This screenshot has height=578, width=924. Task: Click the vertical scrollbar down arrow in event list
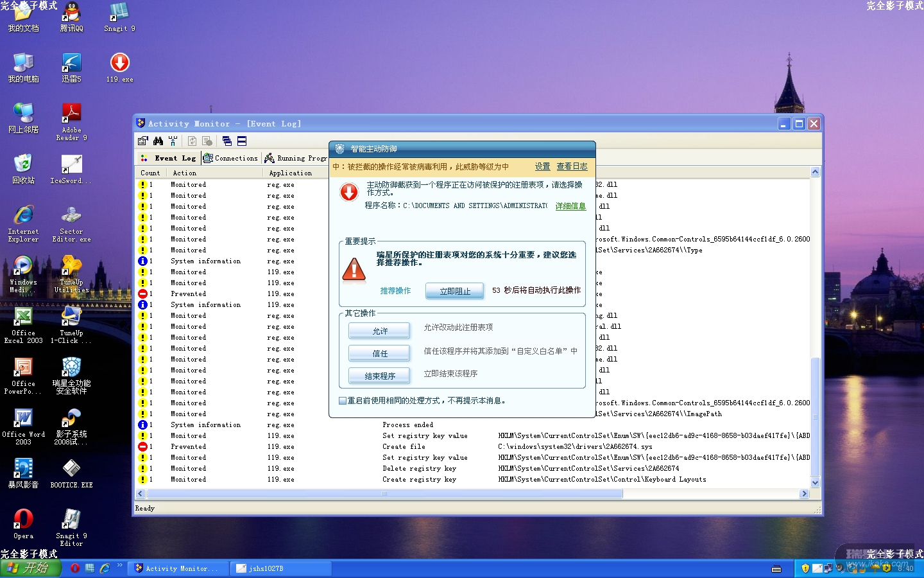coord(815,483)
